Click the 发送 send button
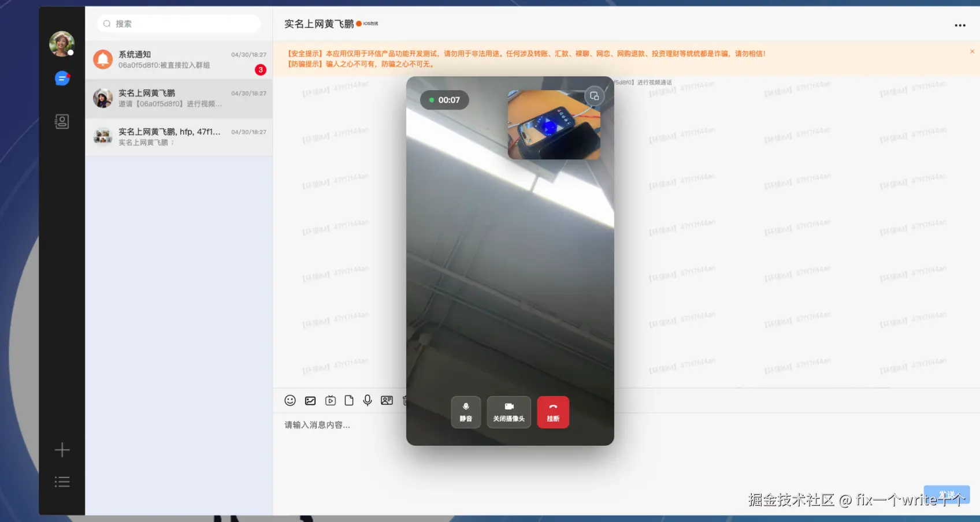The image size is (980, 522). [x=946, y=495]
